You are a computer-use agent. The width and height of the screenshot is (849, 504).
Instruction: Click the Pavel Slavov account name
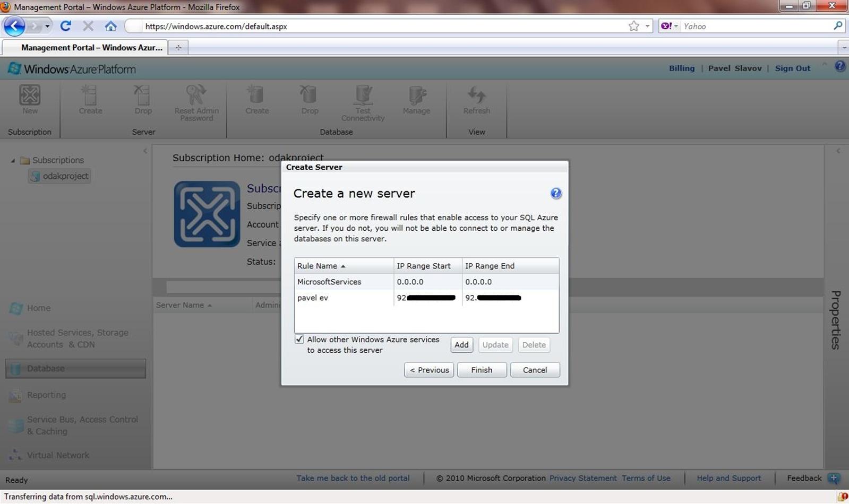point(734,68)
